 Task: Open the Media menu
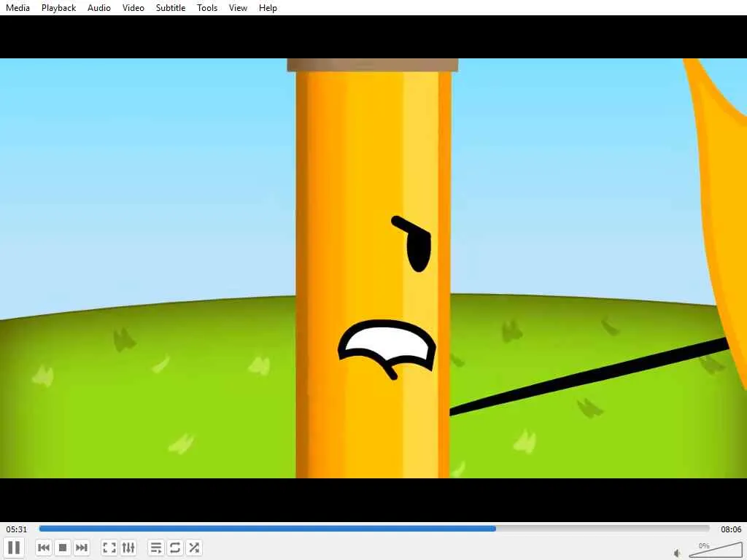click(18, 7)
